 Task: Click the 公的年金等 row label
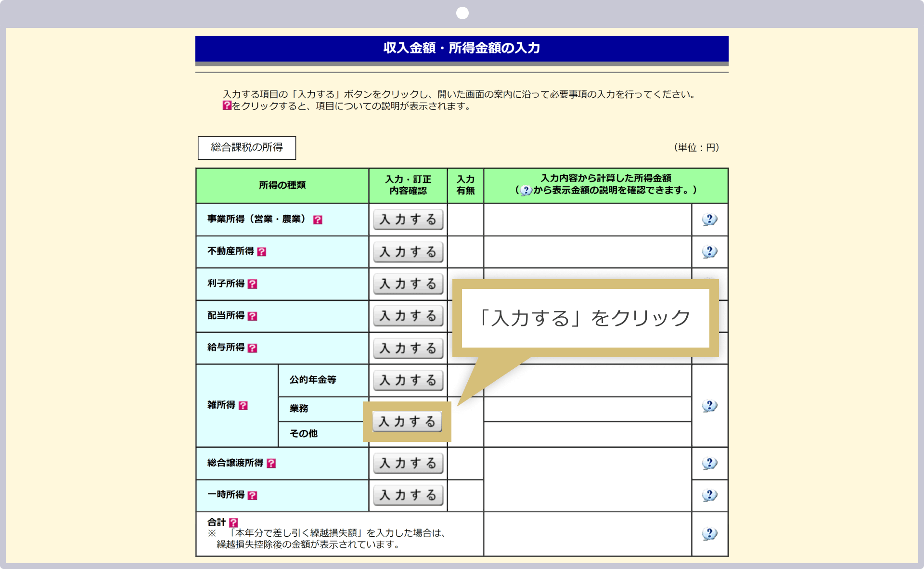click(x=313, y=380)
